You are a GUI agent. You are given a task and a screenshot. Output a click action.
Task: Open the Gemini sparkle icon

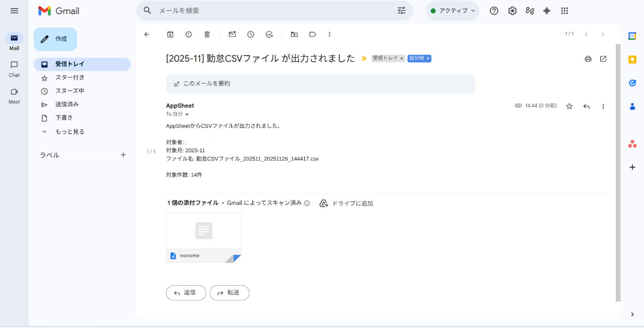tap(547, 11)
